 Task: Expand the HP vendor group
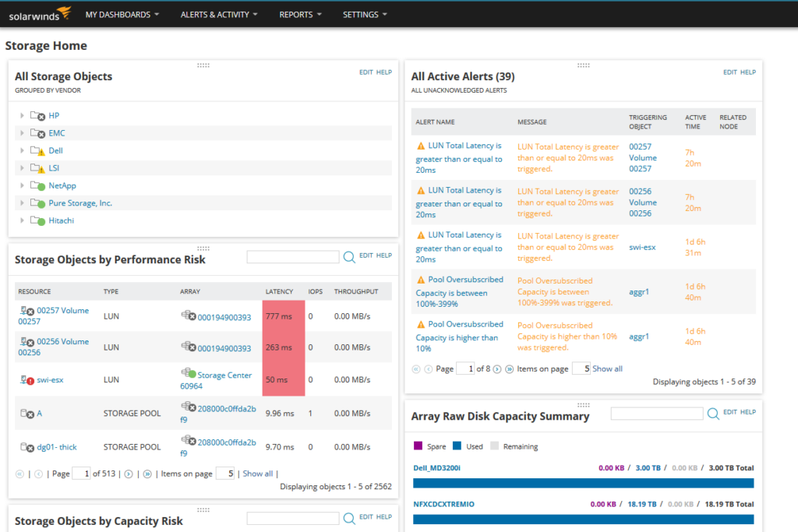(x=22, y=115)
